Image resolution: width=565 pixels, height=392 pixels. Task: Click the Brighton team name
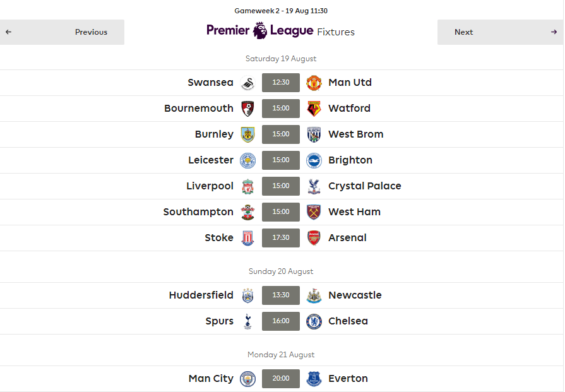coord(350,160)
